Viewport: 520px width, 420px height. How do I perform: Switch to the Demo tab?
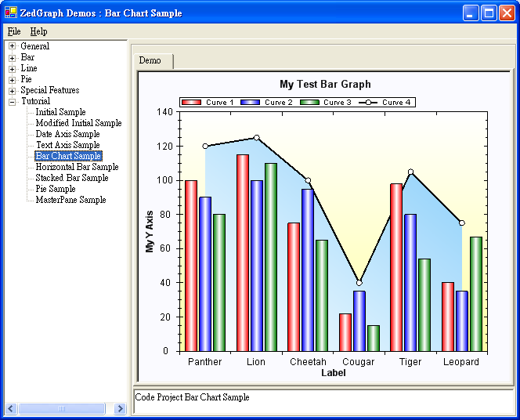tap(153, 60)
